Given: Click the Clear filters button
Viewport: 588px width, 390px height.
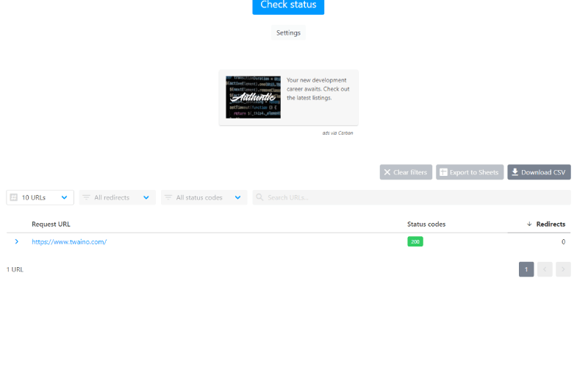Looking at the screenshot, I should (x=406, y=172).
